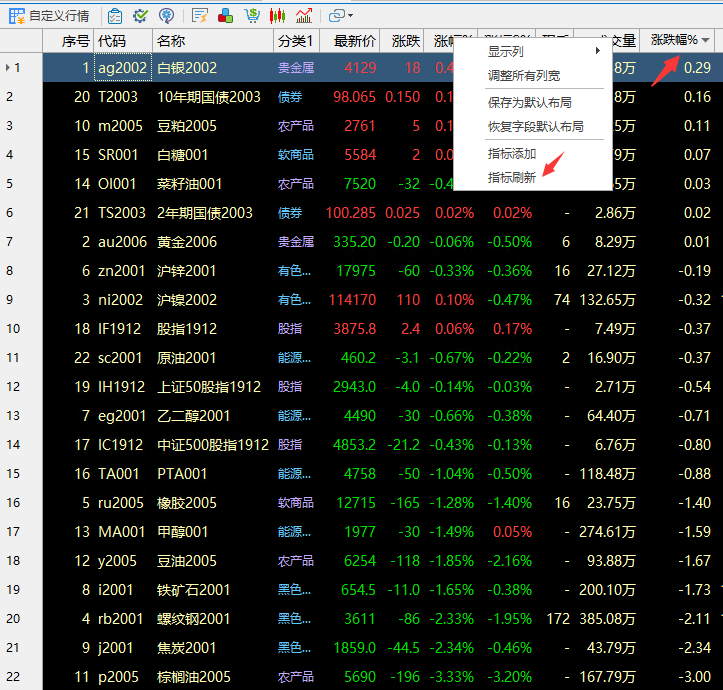The image size is (723, 690).
Task: Choose 恢复字段默认布局 menu entry
Action: coord(536,126)
